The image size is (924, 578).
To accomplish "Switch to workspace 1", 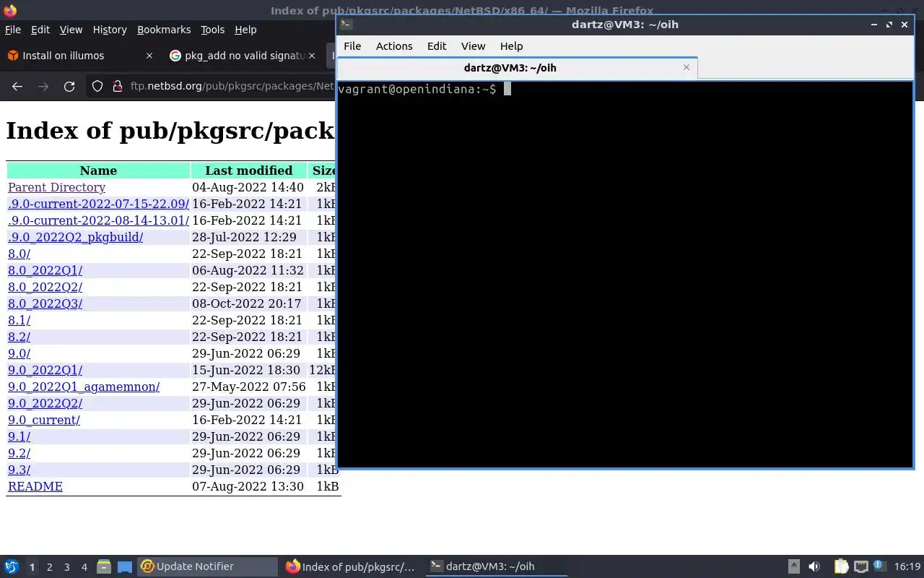I will 32,567.
